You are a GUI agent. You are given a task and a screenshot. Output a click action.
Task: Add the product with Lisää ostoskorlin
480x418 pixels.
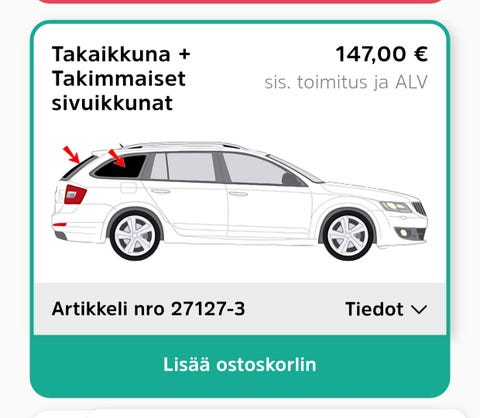tap(240, 365)
